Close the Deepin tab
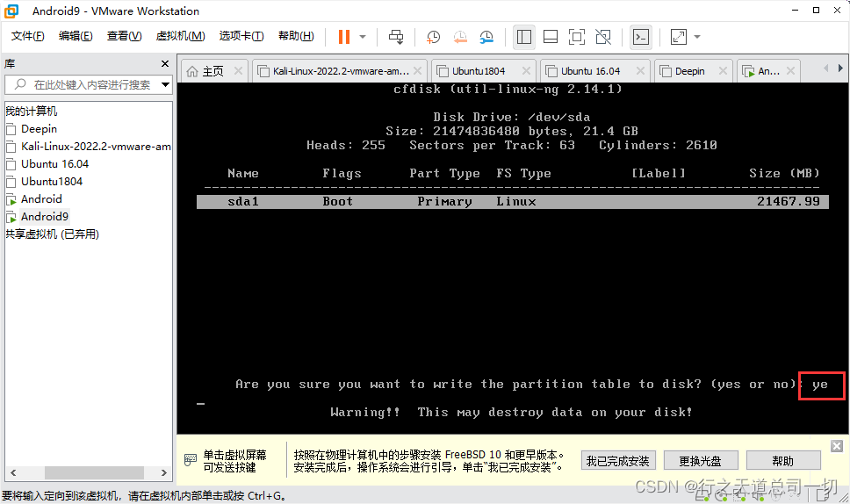850x504 pixels. (x=723, y=71)
